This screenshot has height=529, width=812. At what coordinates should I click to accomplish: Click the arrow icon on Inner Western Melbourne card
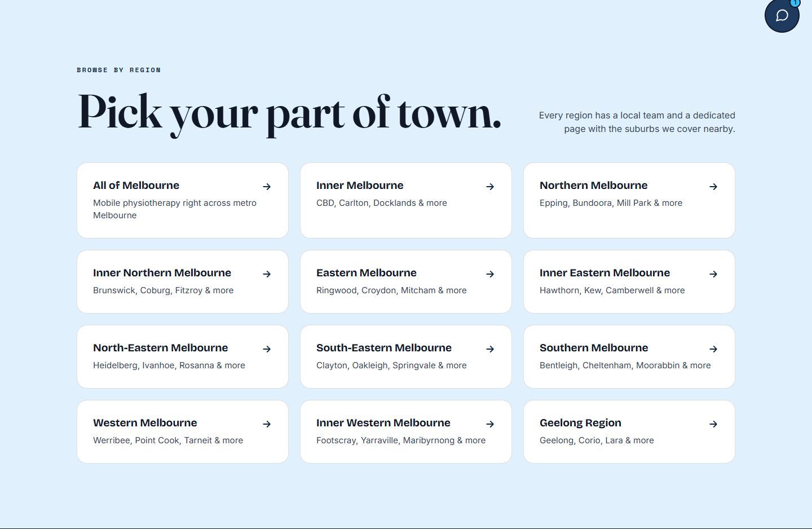click(x=490, y=424)
